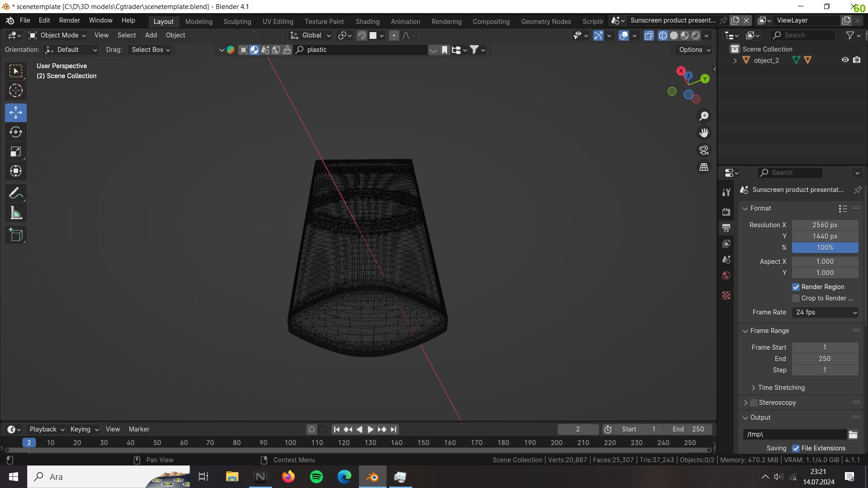The image size is (868, 488).
Task: Toggle camera view icon in viewport
Action: pos(704,150)
